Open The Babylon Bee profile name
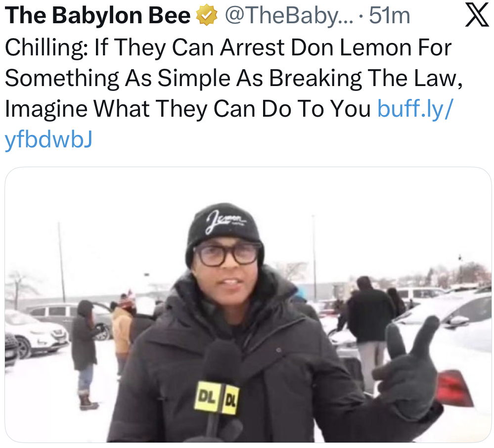494x448 pixels. 98,16
